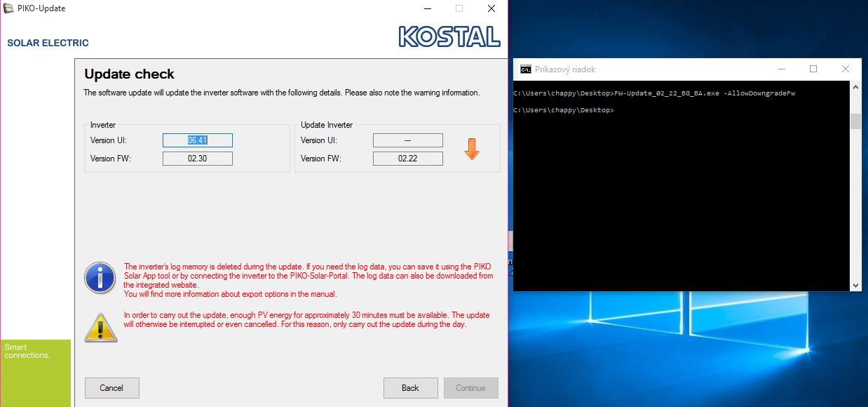Click the Update Inverter group label
Viewport: 868px width, 407px height.
coord(327,125)
